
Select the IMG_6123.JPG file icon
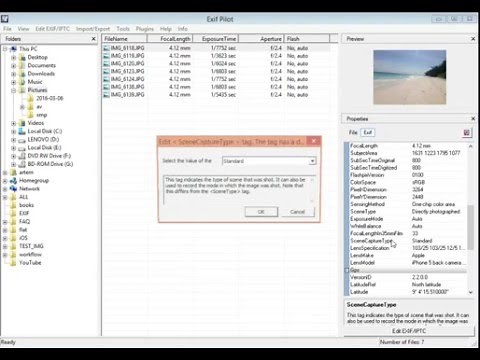(106, 71)
